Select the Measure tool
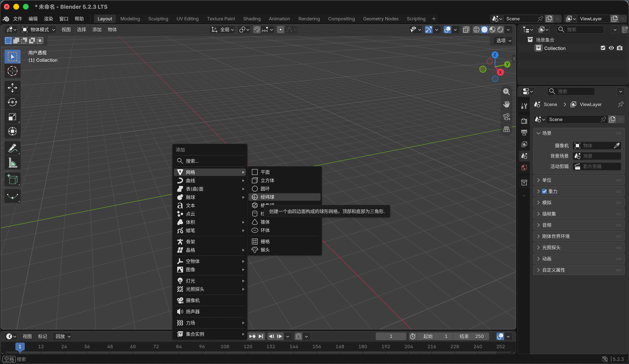Viewport: 629px width, 364px height. (x=12, y=163)
